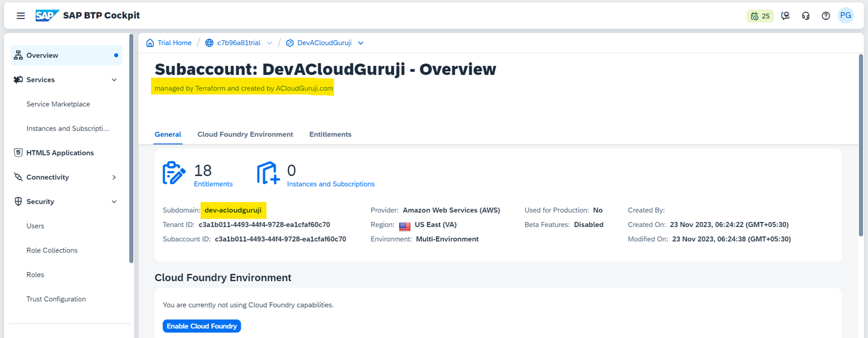Open the c7b96a81trial breadcrumb dropdown
868x338 pixels.
(269, 43)
